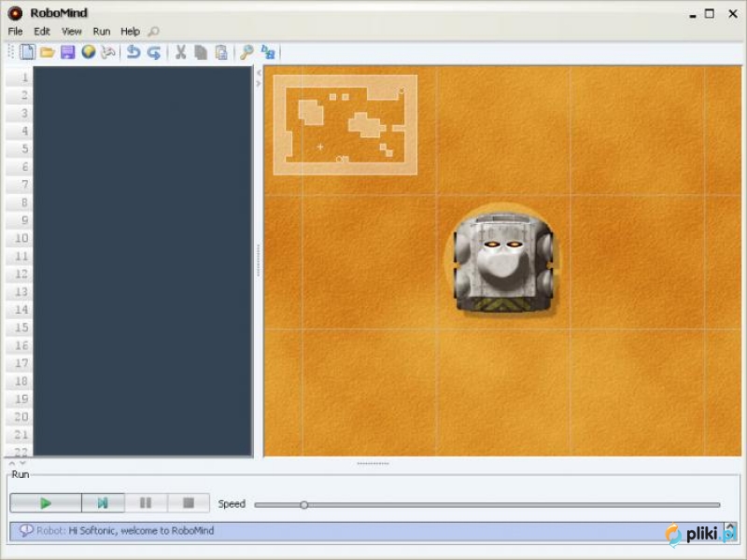Save the script with the floppy icon
Image resolution: width=747 pixels, height=560 pixels.
coord(67,52)
